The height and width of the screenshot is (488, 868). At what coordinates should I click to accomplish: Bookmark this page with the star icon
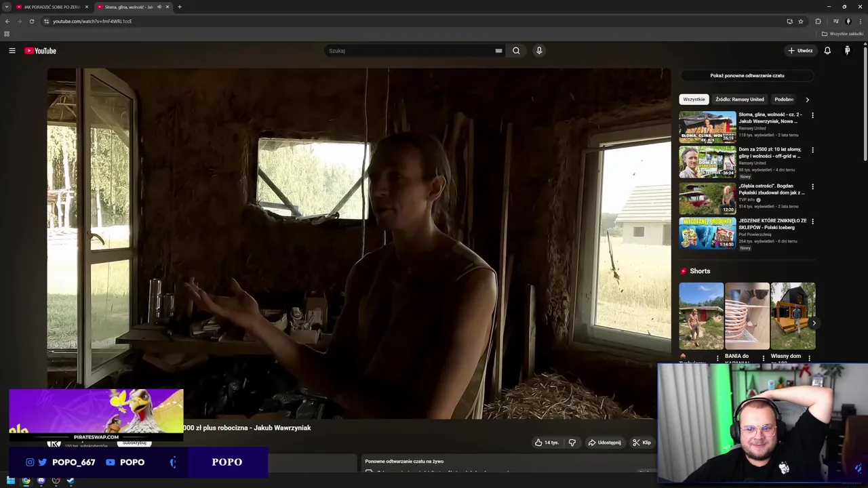tap(801, 21)
